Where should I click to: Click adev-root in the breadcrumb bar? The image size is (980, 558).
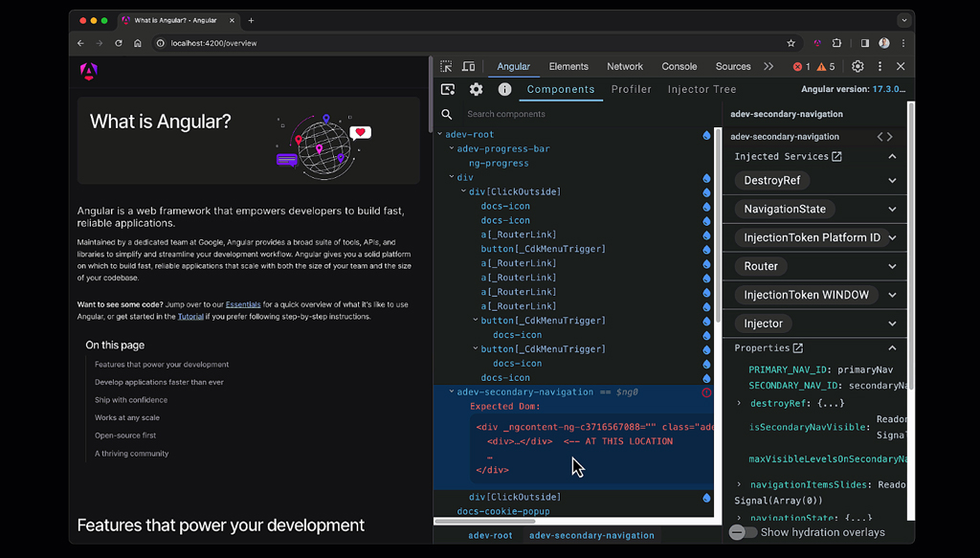(x=490, y=535)
